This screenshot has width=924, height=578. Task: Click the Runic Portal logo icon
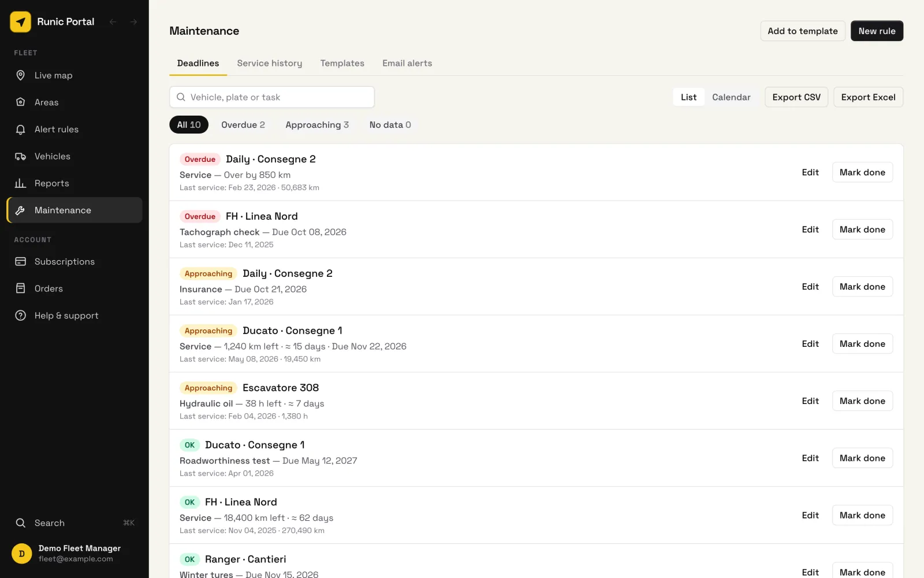tap(20, 22)
